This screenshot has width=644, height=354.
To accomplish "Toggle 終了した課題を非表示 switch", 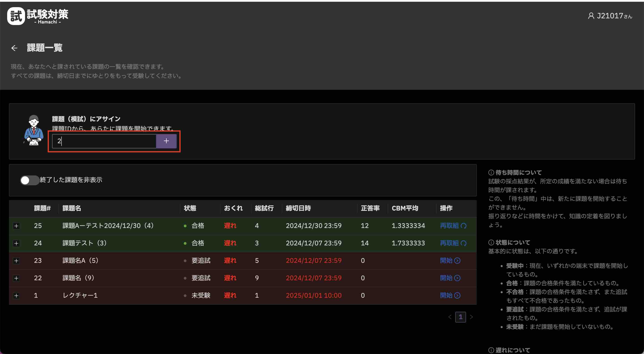I will pos(30,180).
